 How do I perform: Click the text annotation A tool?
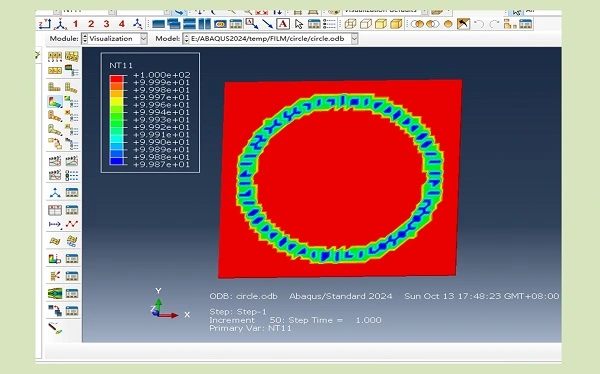(x=283, y=24)
